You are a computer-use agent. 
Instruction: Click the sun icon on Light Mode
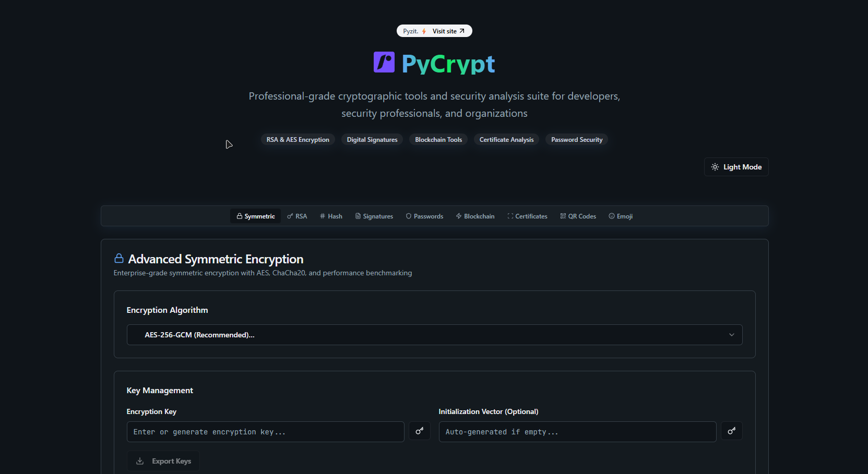coord(715,167)
